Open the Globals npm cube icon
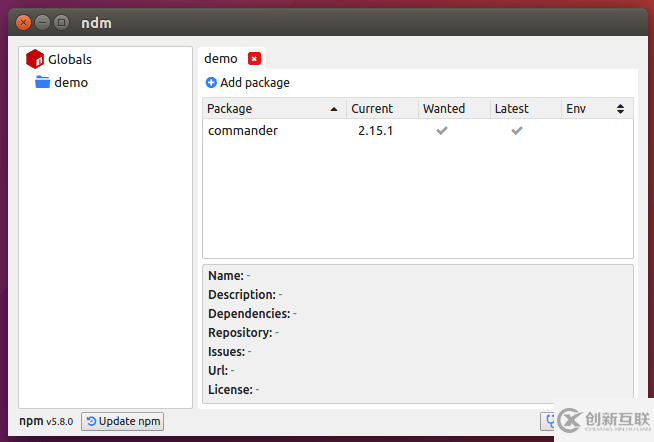The height and width of the screenshot is (442, 654). point(35,59)
